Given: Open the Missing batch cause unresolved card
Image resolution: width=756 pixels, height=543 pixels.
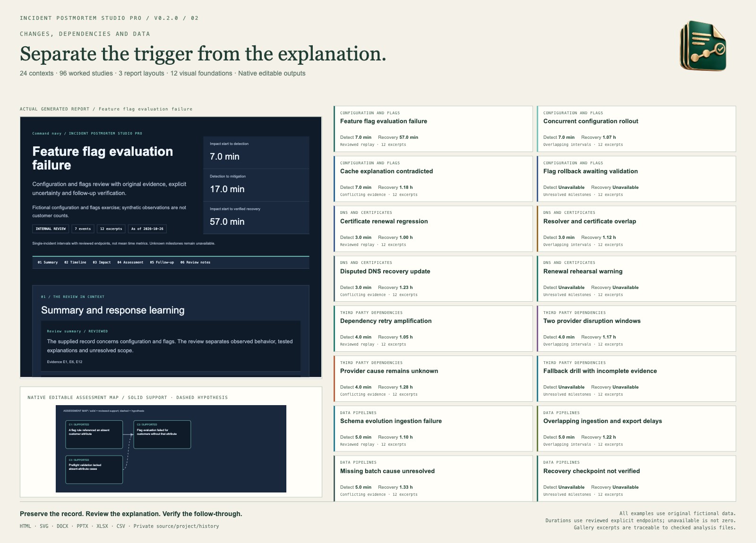Looking at the screenshot, I should click(433, 479).
